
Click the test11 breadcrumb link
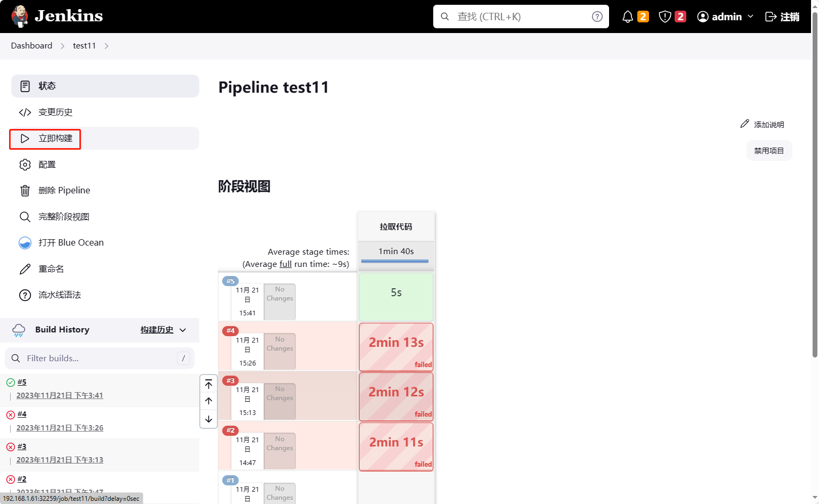pyautogui.click(x=84, y=46)
